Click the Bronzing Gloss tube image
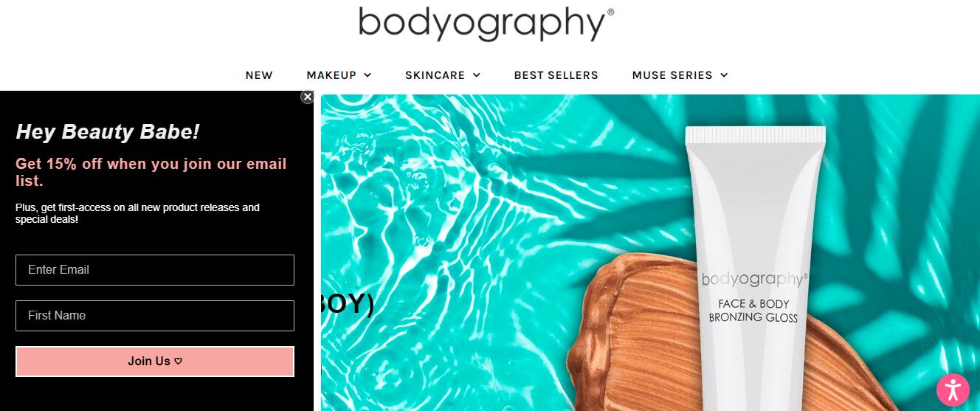980x411 pixels. (755, 269)
